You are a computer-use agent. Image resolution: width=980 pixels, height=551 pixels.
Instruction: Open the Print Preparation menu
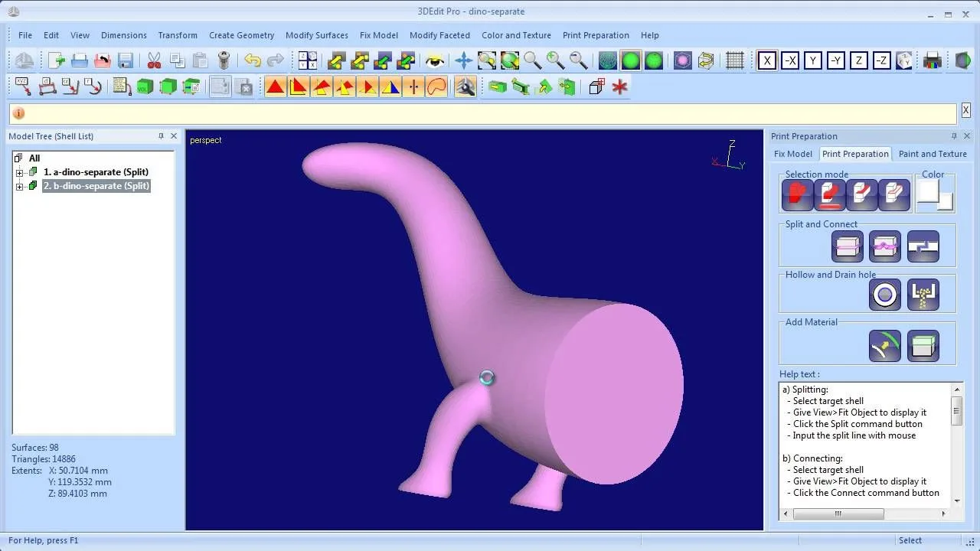pyautogui.click(x=596, y=35)
